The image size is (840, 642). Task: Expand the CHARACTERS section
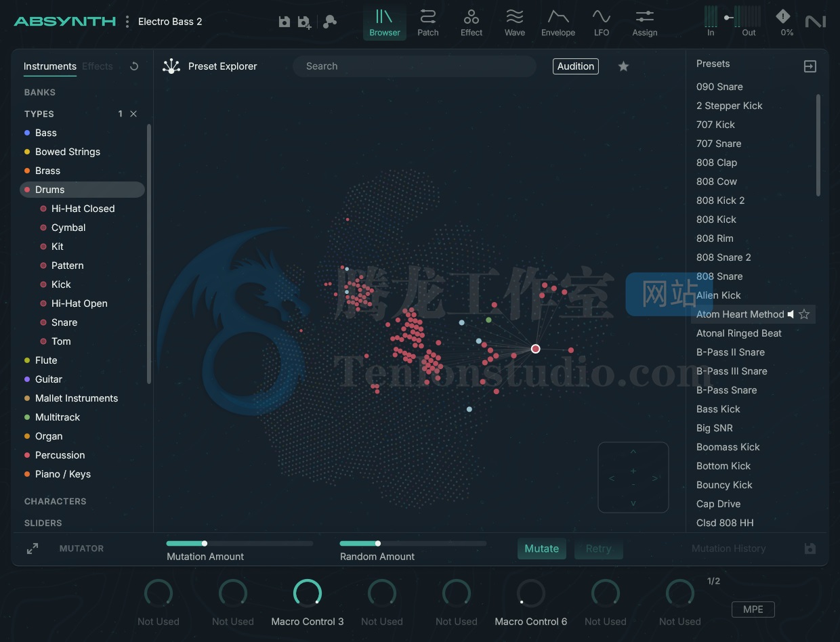(x=56, y=501)
